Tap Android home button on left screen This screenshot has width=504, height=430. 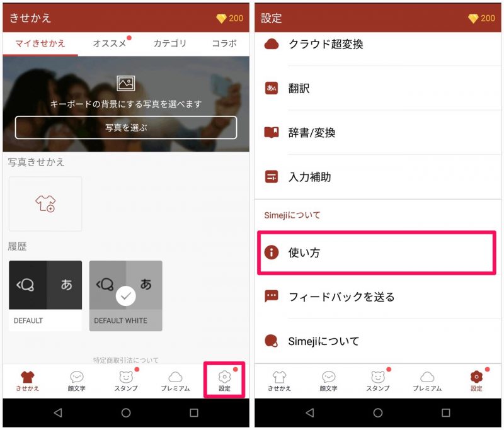click(126, 412)
